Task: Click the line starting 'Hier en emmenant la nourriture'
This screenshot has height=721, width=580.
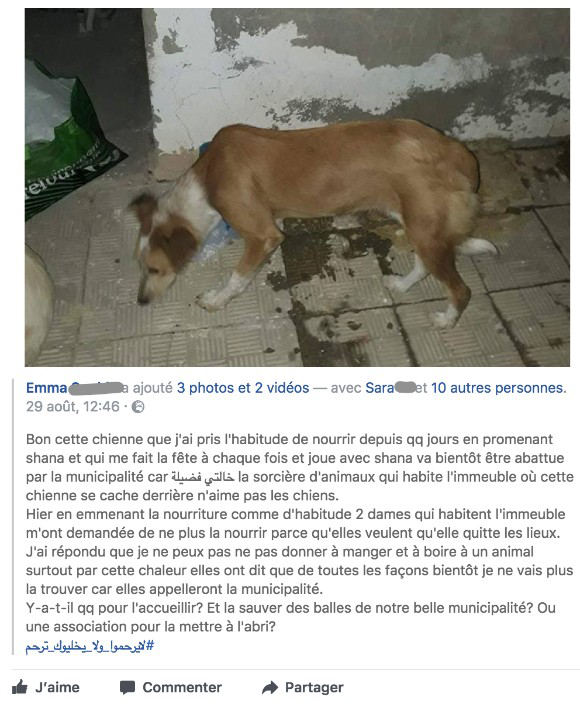Action: pyautogui.click(x=295, y=514)
